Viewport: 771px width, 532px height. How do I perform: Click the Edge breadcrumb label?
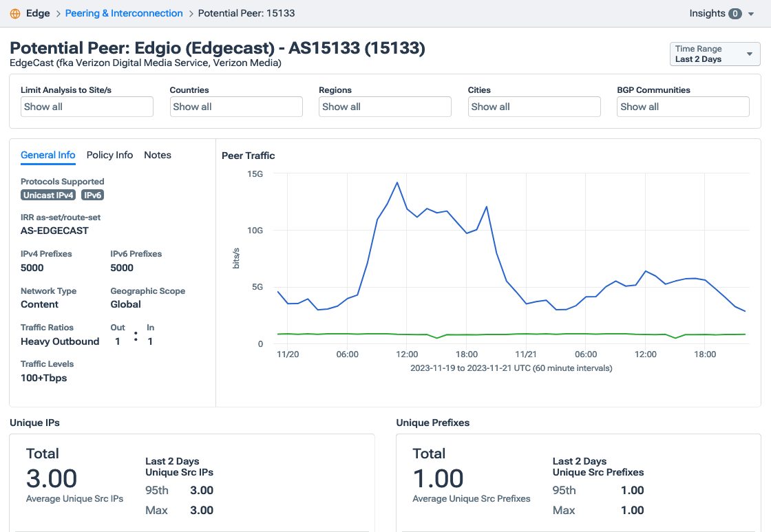(38, 14)
